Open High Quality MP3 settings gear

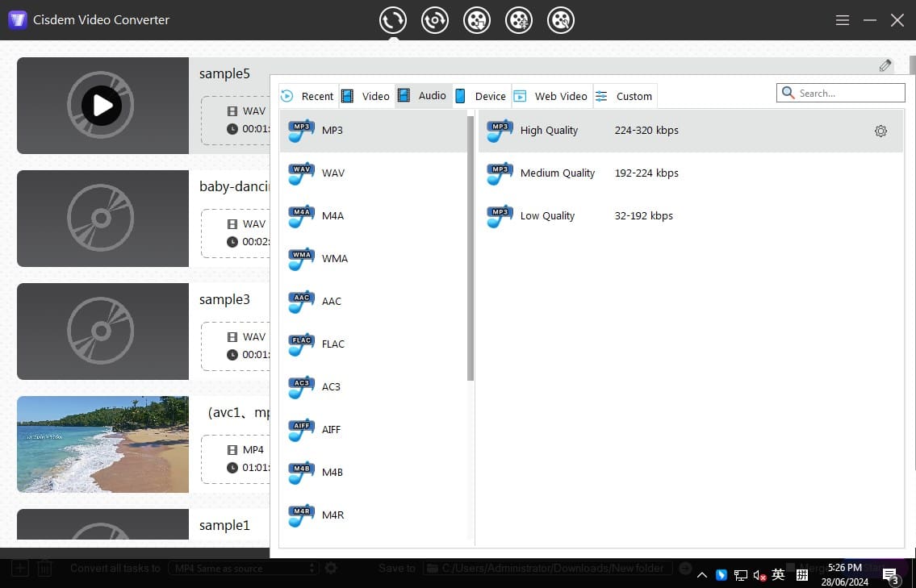click(880, 131)
